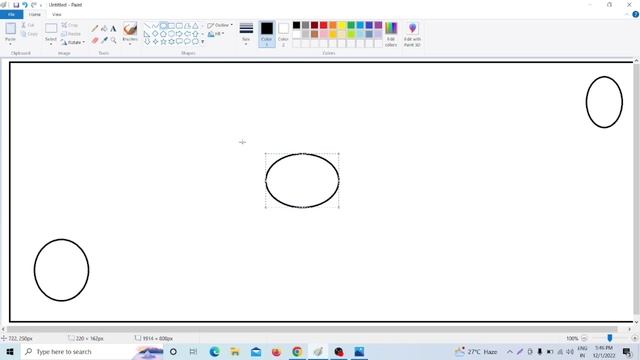Click the Undo arrow in quick access toolbar

coord(25,5)
